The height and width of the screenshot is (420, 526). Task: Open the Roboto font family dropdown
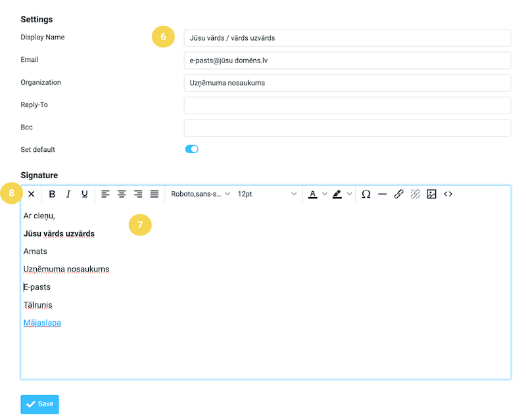[x=201, y=194]
